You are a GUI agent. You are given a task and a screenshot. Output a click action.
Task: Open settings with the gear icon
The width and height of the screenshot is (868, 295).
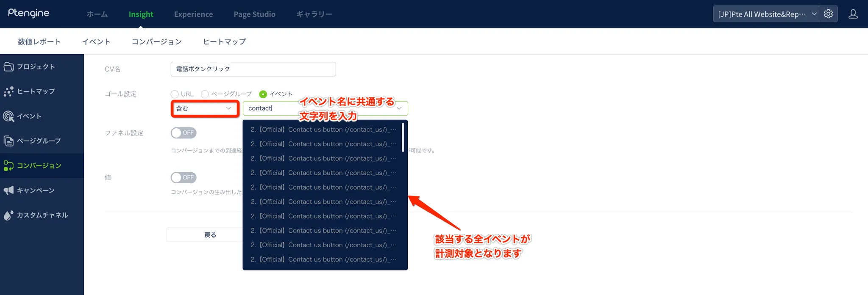828,14
